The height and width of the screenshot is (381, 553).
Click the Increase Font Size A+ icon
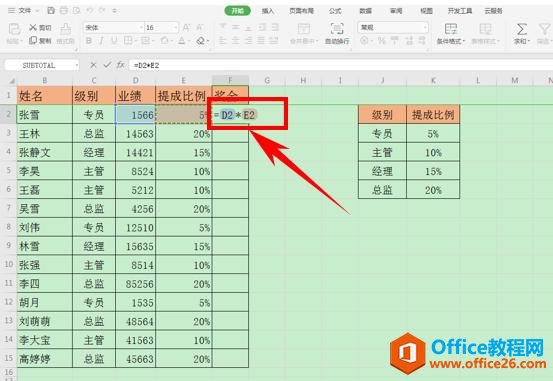(187, 27)
